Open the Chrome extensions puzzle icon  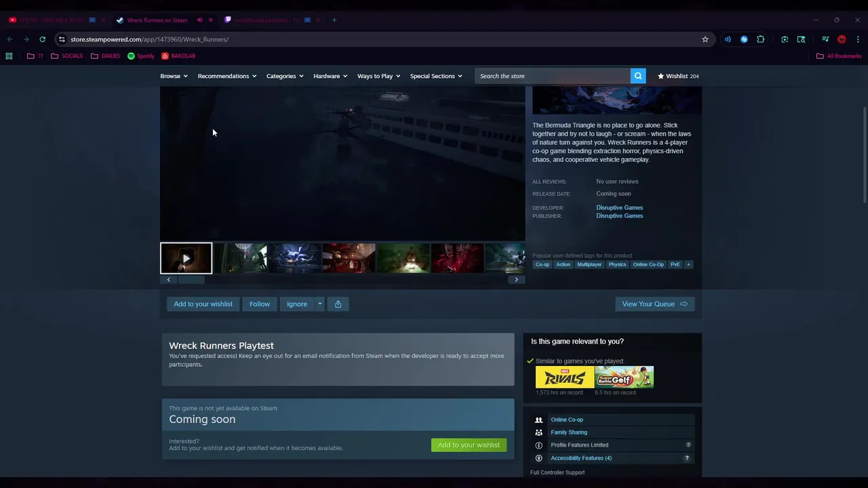coord(760,39)
